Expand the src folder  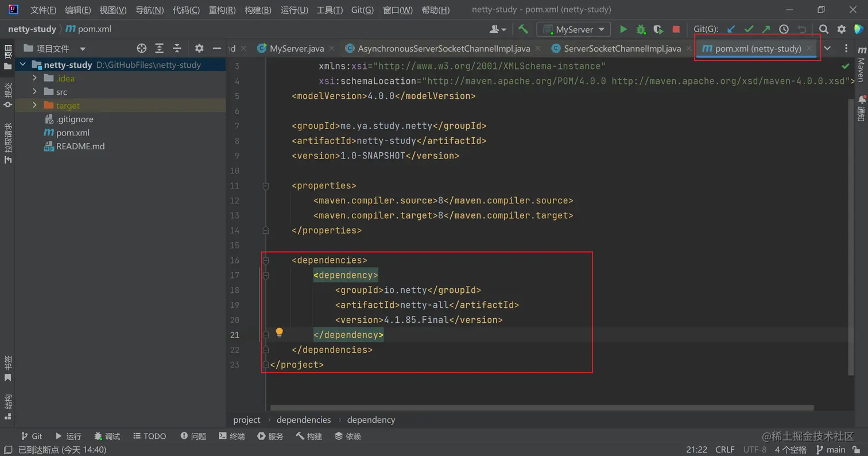[35, 92]
